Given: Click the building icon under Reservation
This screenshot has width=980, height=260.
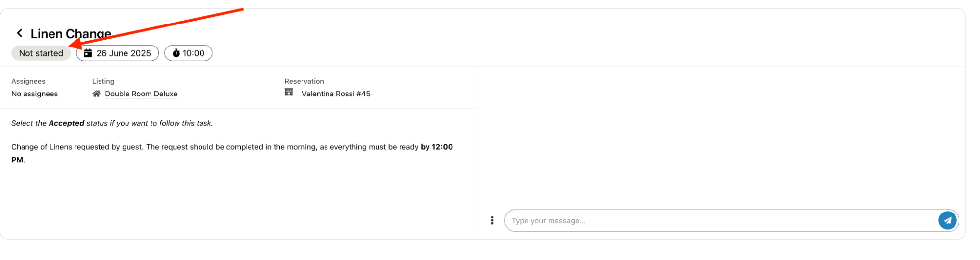Looking at the screenshot, I should coord(289,92).
